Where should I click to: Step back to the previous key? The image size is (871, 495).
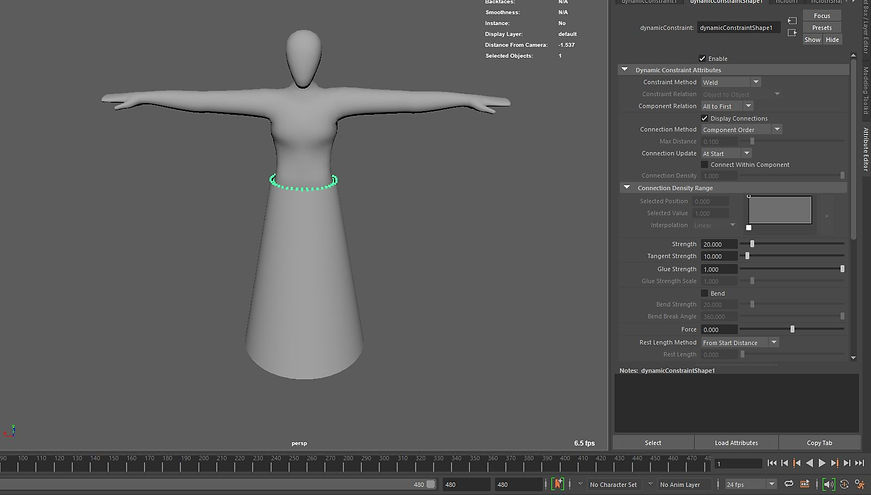coord(797,463)
